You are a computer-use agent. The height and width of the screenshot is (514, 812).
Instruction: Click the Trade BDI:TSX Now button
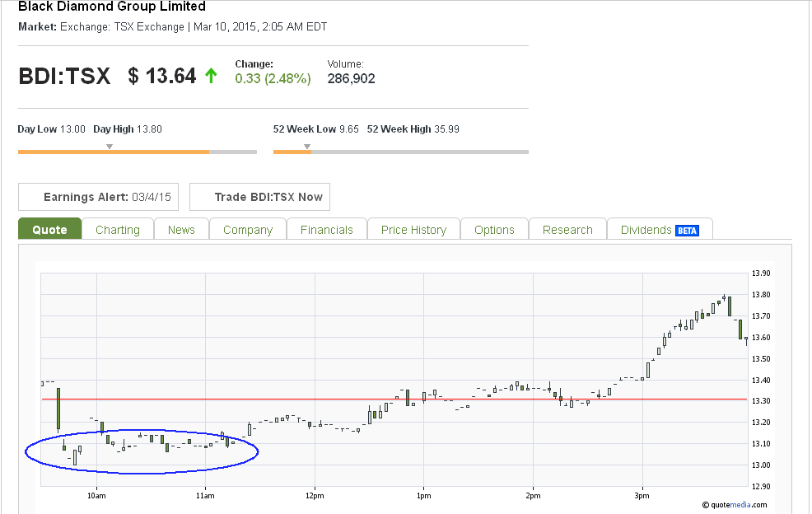259,197
